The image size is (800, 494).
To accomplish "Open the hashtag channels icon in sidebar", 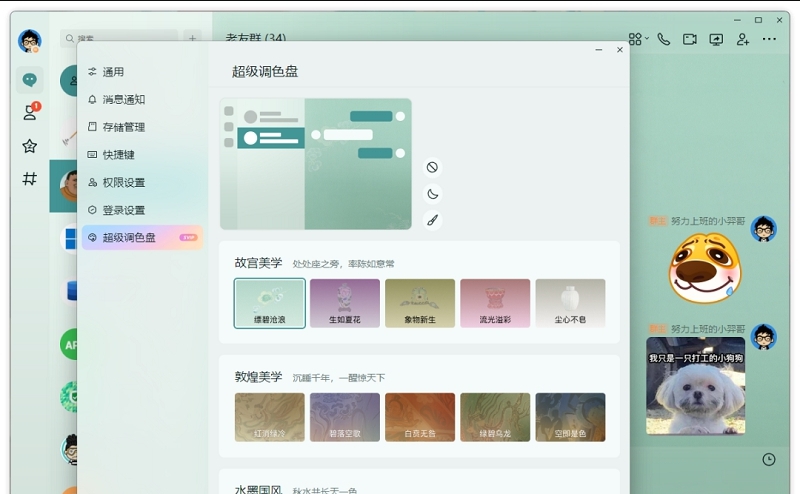I will pyautogui.click(x=30, y=179).
